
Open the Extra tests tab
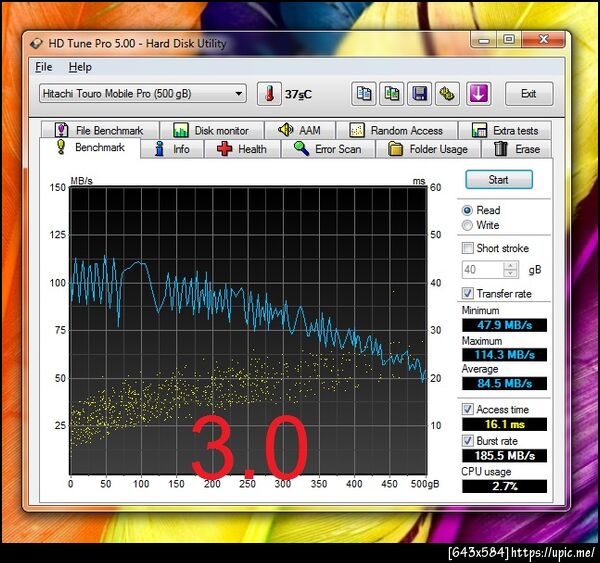pos(505,131)
